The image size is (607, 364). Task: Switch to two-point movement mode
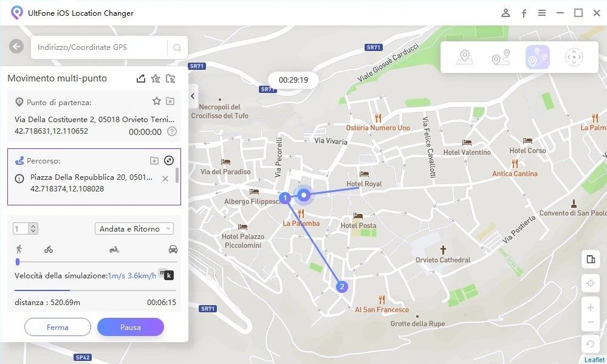pyautogui.click(x=501, y=58)
